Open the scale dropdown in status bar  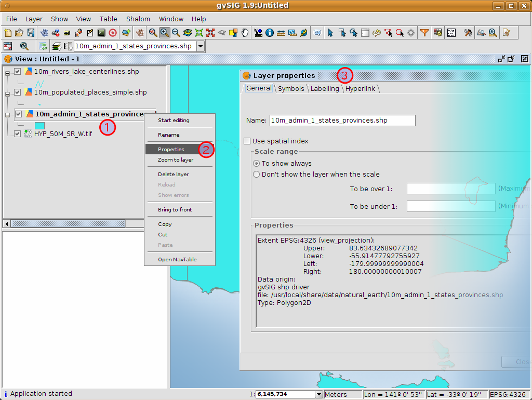tap(318, 394)
